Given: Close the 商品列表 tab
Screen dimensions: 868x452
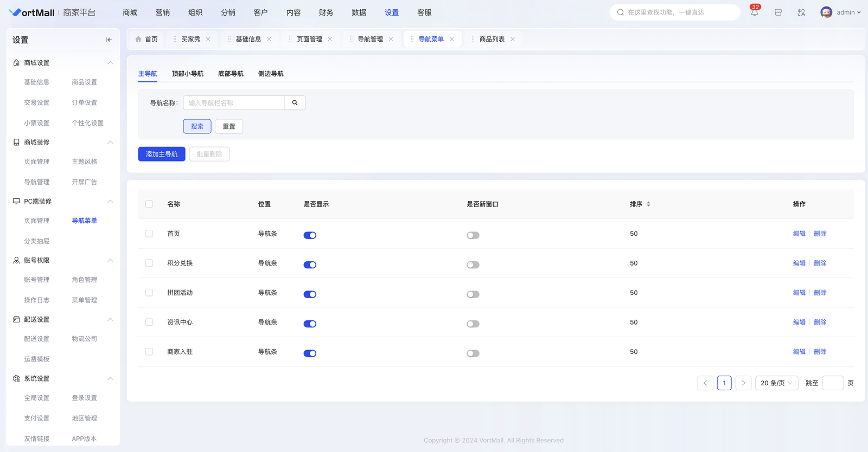Looking at the screenshot, I should pos(513,39).
